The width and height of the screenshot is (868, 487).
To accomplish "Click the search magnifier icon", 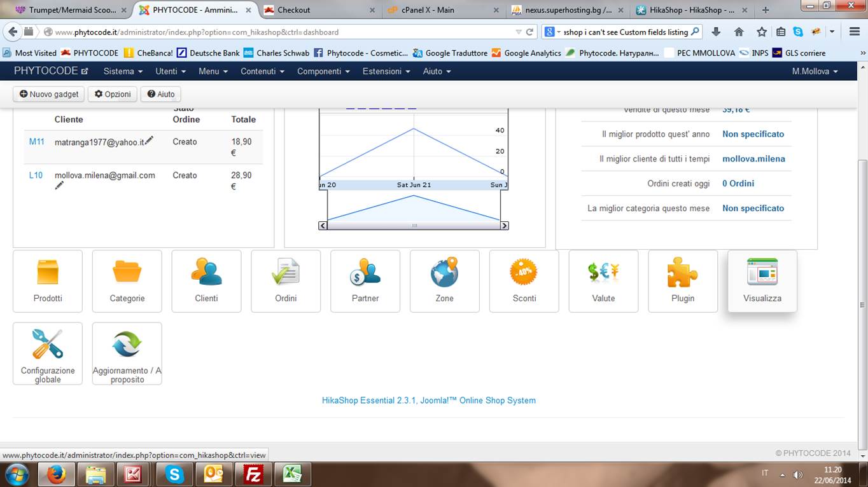I will coord(694,32).
